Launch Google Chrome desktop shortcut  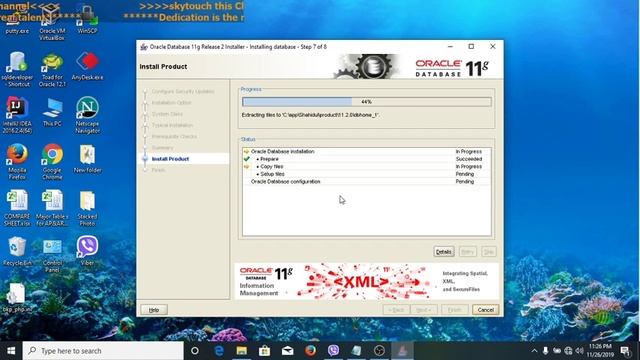click(x=52, y=162)
